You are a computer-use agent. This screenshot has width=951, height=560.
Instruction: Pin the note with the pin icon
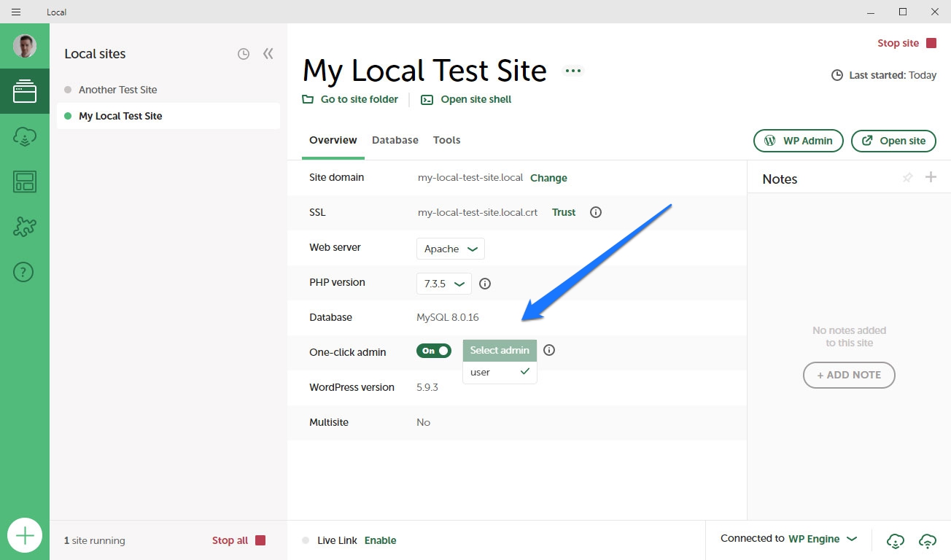907,177
